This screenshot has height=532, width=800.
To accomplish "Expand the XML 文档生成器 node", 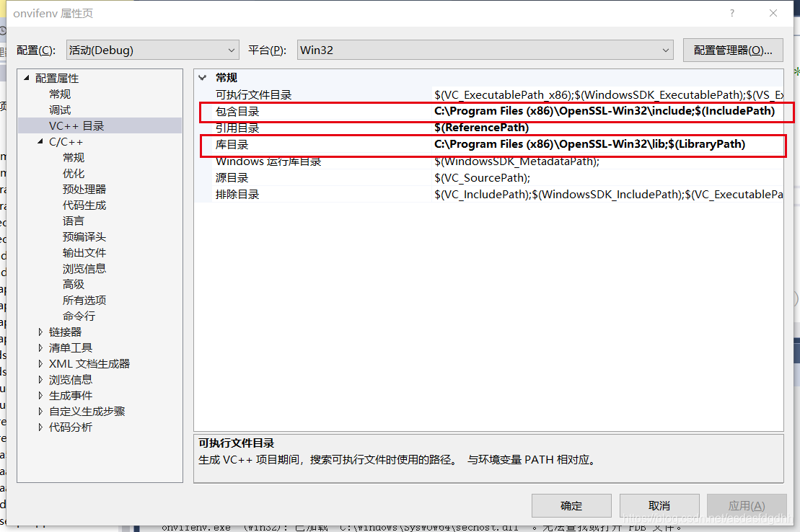I will (41, 363).
